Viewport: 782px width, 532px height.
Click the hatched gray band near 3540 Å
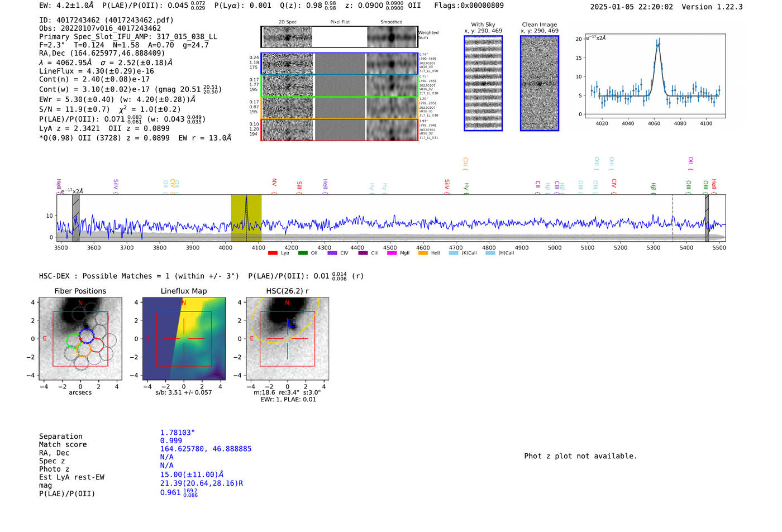(x=75, y=218)
